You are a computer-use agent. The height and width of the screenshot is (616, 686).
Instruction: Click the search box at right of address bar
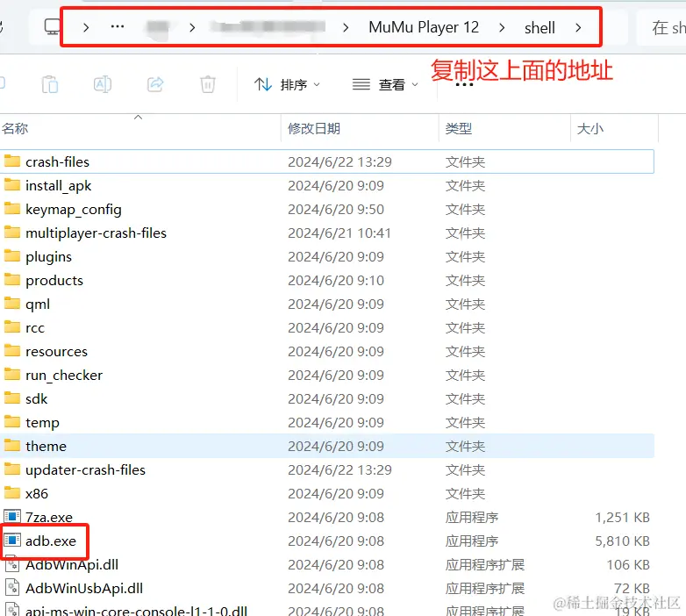(661, 27)
